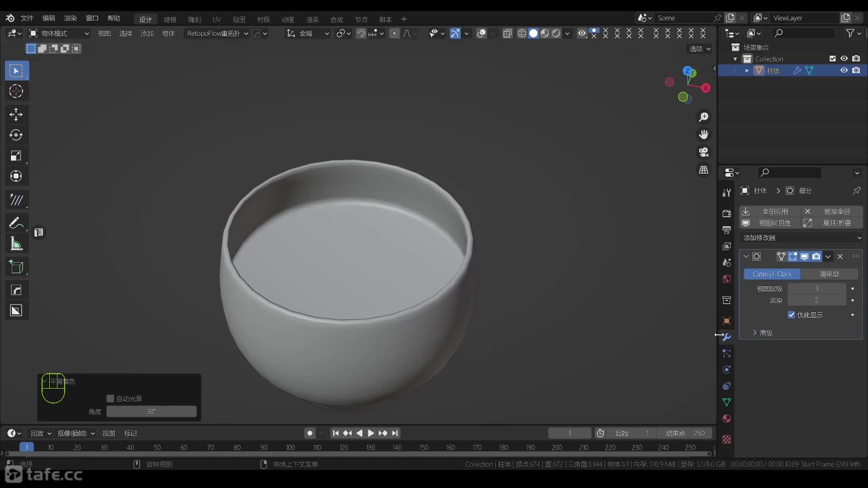Expand 柱体 object in outliner tree
The width and height of the screenshot is (868, 488).
(x=747, y=70)
